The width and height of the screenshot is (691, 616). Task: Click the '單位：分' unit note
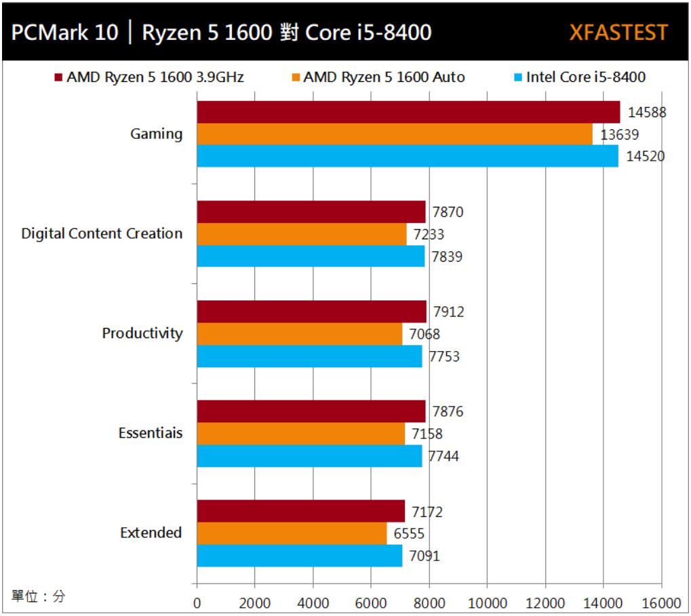[39, 596]
